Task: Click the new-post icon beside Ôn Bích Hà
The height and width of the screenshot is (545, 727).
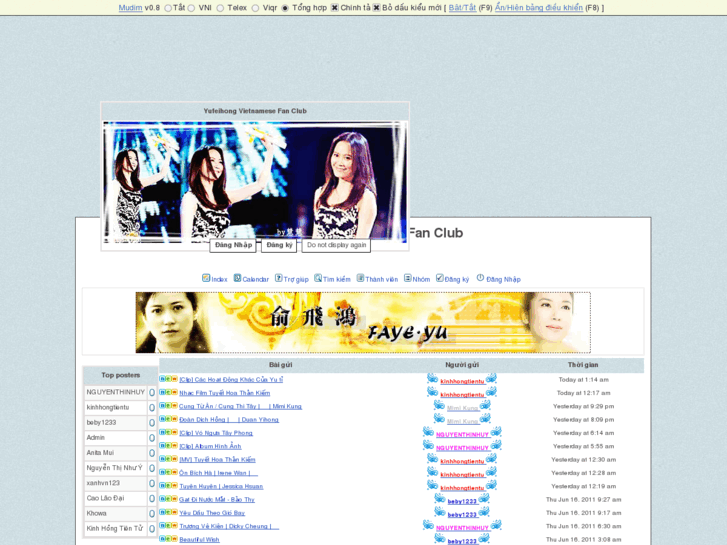Action: click(168, 473)
